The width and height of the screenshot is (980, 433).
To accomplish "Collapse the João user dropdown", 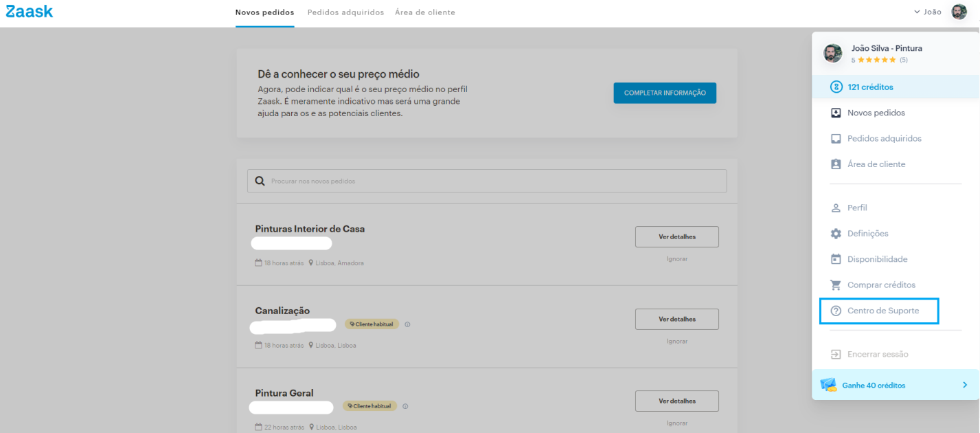I will point(928,12).
